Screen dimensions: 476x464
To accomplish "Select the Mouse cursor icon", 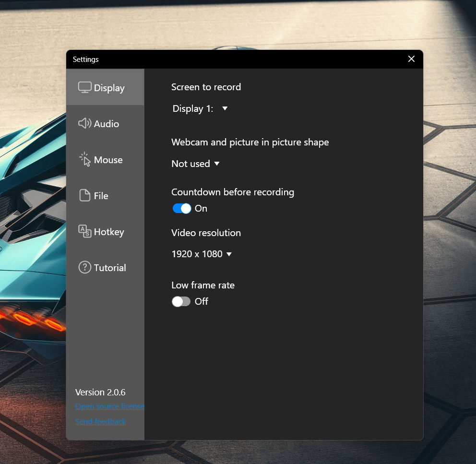I will (85, 159).
